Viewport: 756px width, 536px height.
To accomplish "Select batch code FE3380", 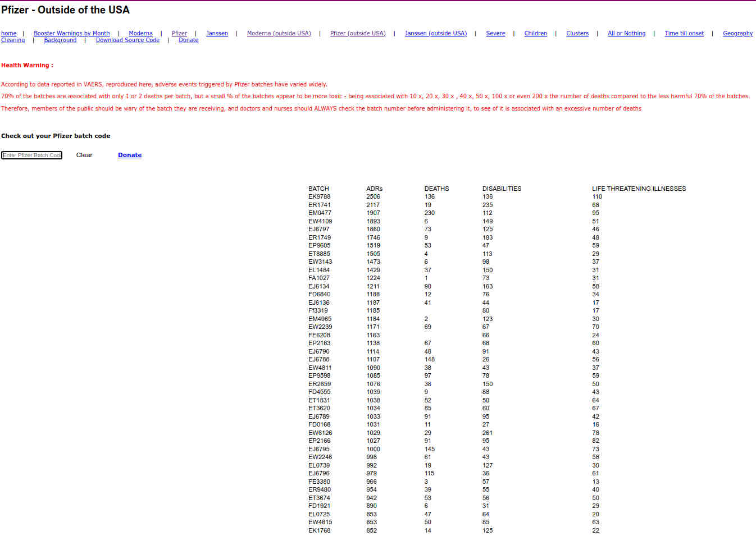I will pyautogui.click(x=320, y=482).
